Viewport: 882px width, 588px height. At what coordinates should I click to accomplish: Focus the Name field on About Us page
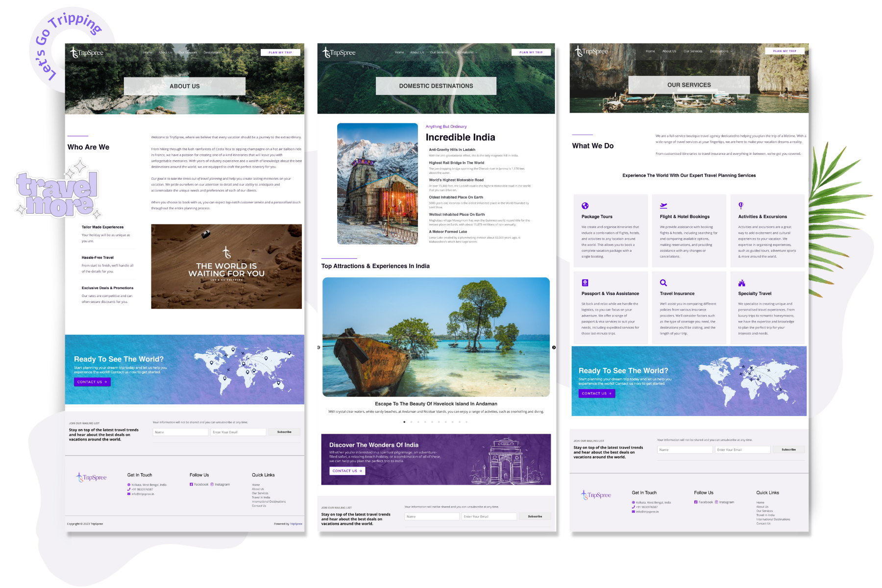180,432
